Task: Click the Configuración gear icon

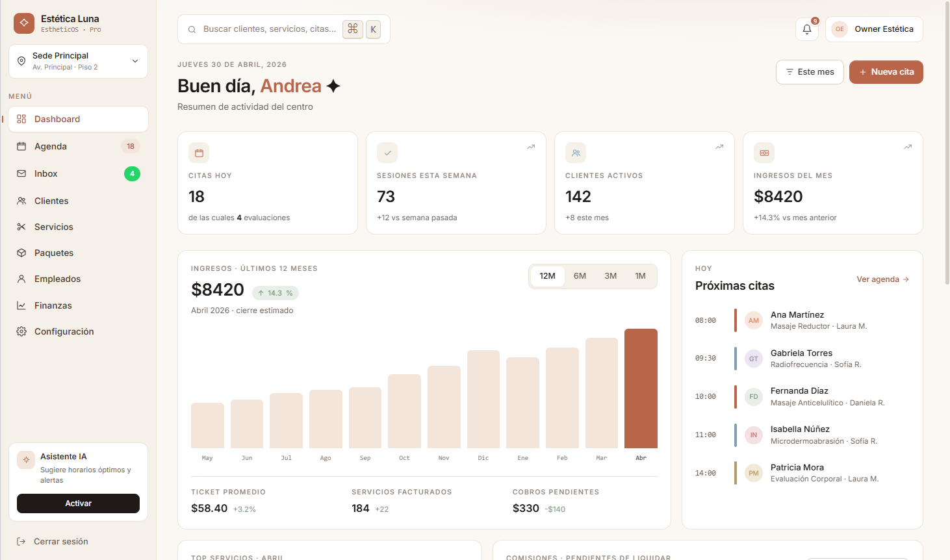Action: 21,331
